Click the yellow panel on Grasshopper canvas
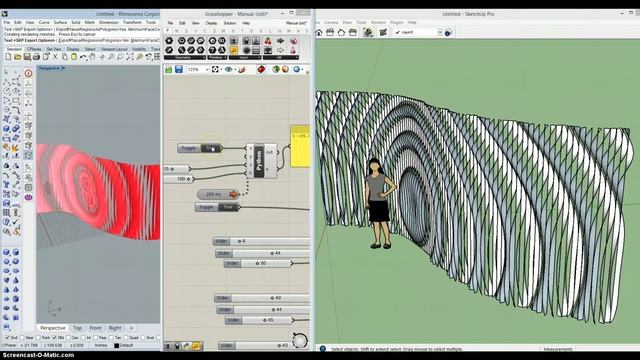The width and height of the screenshot is (640, 360). point(300,147)
